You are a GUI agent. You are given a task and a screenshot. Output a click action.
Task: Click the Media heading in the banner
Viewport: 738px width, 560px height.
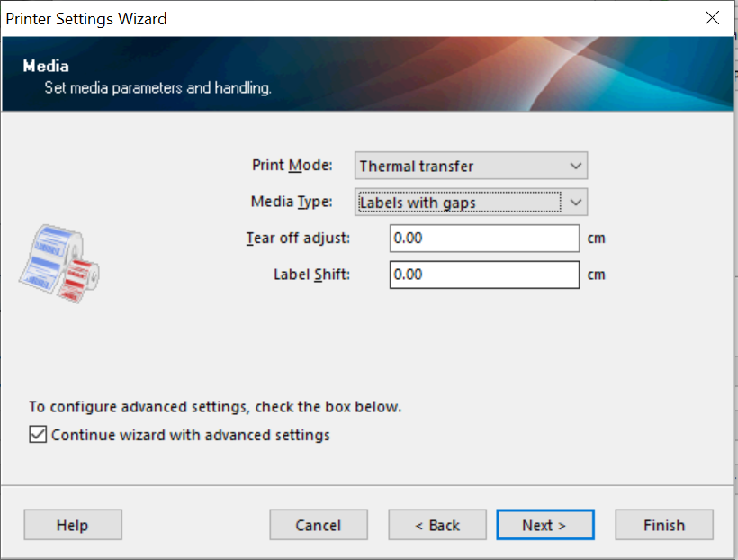46,66
